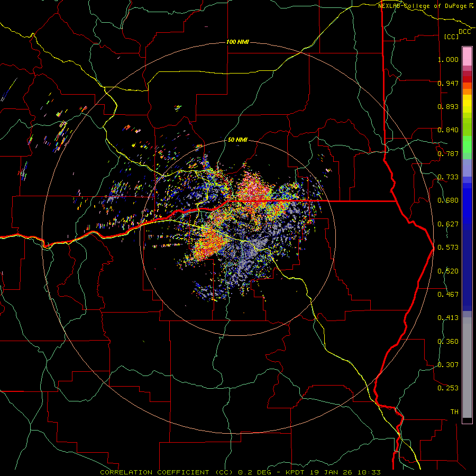Click the 0.947 value on the color scale
This screenshot has height=476, width=476.
(448, 83)
